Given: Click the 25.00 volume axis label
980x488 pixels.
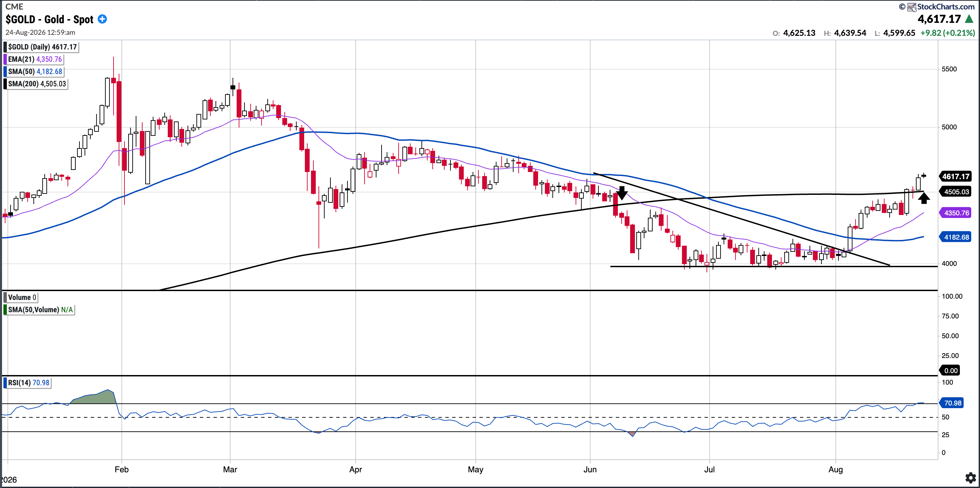Looking at the screenshot, I should tap(950, 356).
